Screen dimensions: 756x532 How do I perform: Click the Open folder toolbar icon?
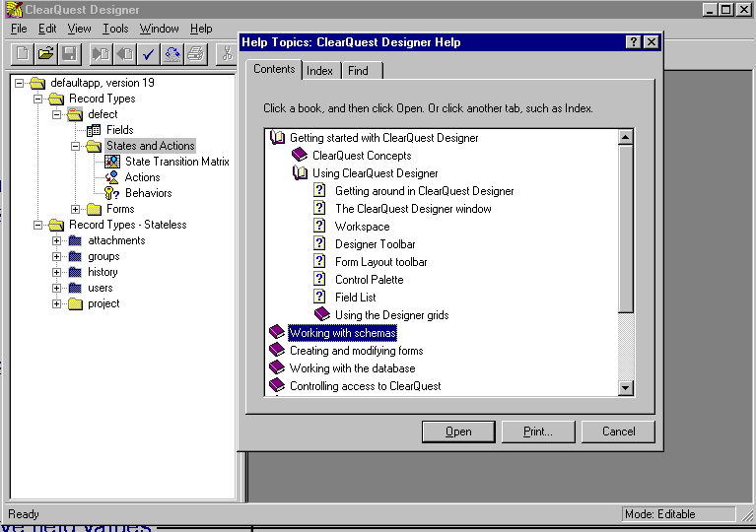[x=45, y=53]
